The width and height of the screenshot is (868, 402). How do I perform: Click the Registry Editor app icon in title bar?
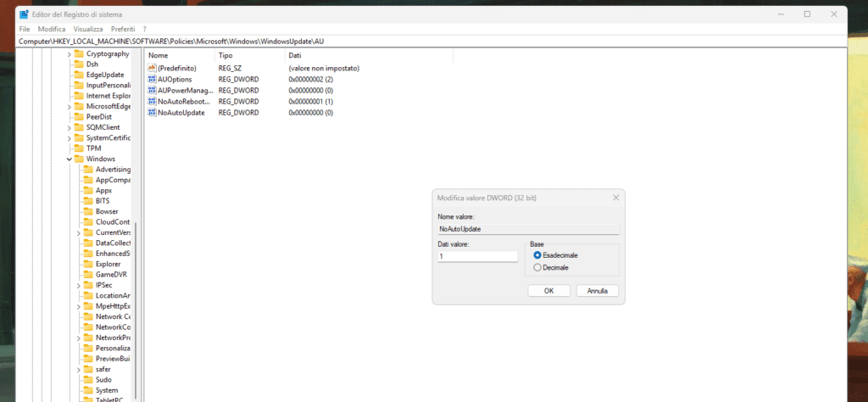click(x=24, y=14)
